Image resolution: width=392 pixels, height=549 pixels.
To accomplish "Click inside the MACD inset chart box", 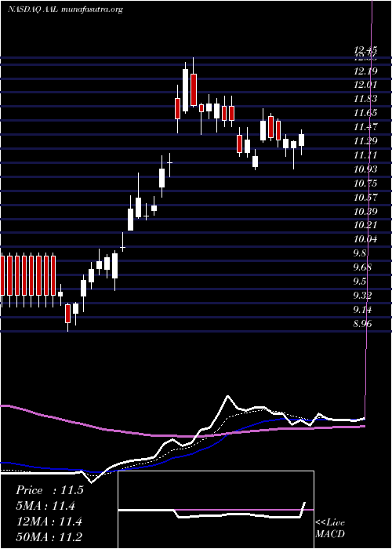I will point(216,510).
